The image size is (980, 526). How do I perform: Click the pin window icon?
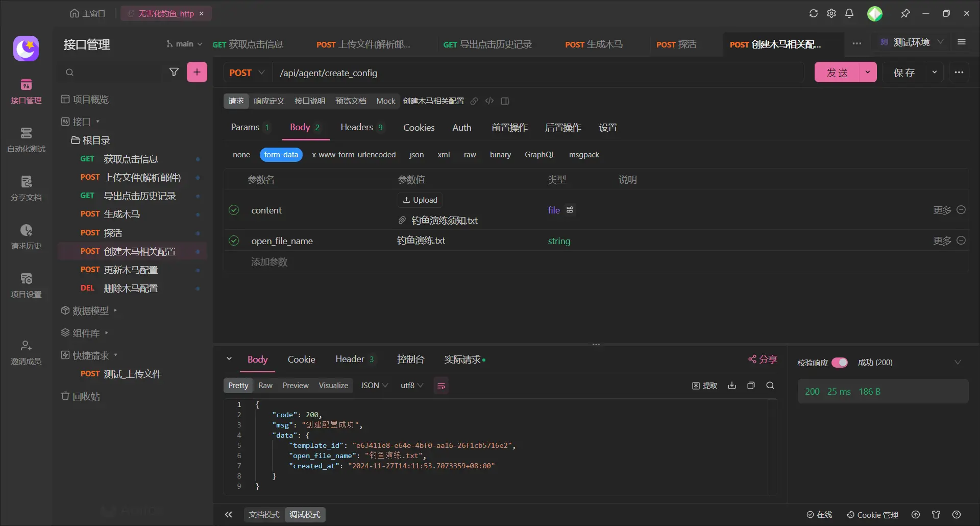coord(905,13)
